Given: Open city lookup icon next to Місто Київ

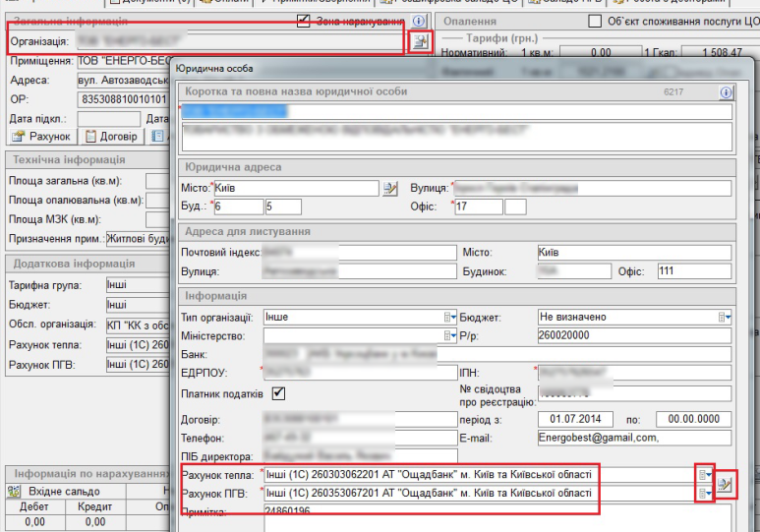Looking at the screenshot, I should tap(390, 188).
